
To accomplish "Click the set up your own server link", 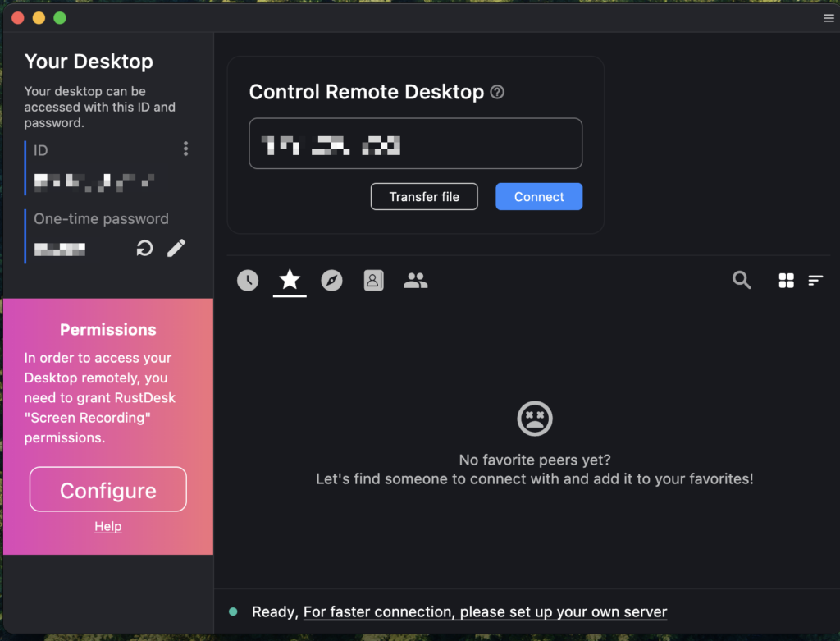I will click(x=485, y=612).
